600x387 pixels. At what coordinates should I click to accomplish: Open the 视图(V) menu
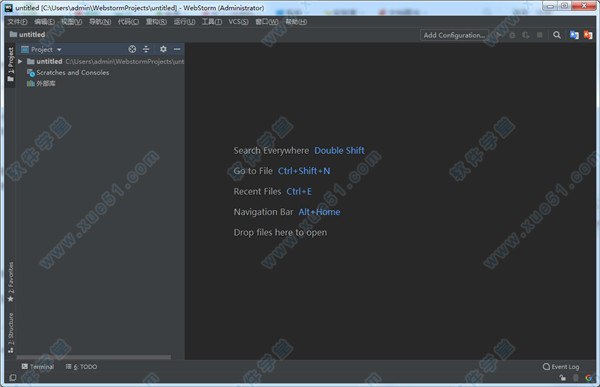(x=72, y=22)
